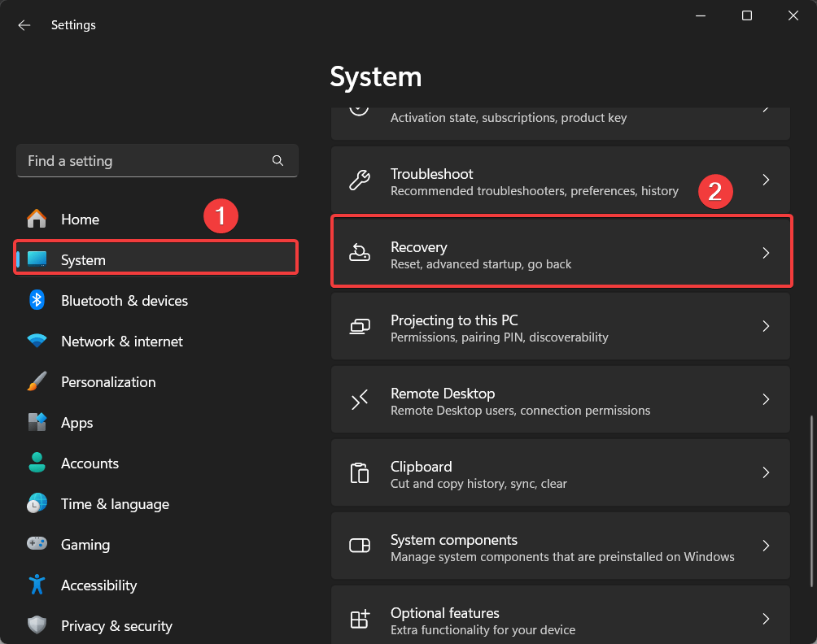817x644 pixels.
Task: Open the Accounts settings label
Action: pos(90,463)
